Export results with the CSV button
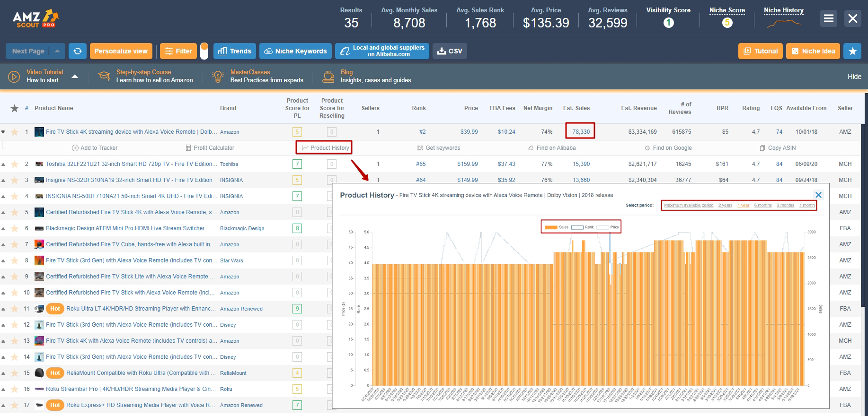The image size is (868, 416). (450, 51)
